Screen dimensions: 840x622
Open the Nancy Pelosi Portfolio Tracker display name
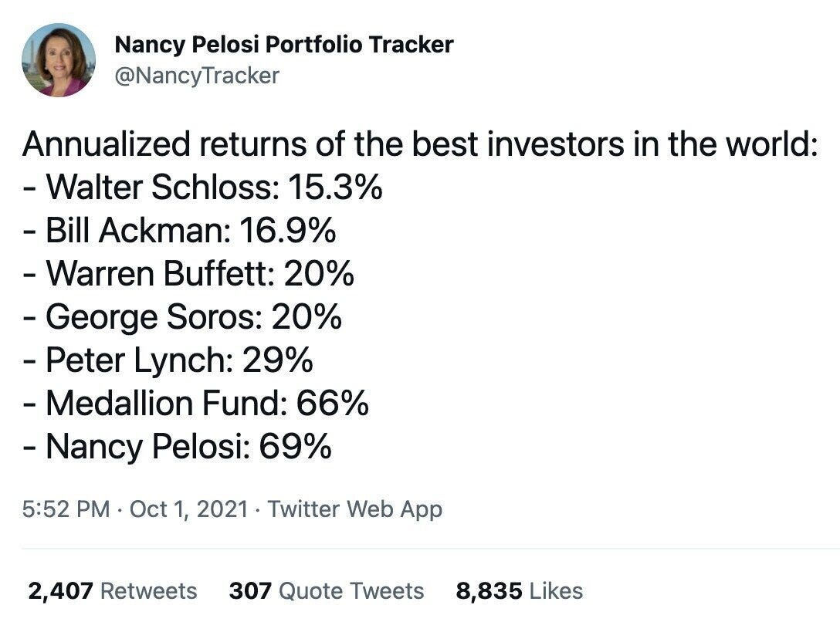point(283,45)
